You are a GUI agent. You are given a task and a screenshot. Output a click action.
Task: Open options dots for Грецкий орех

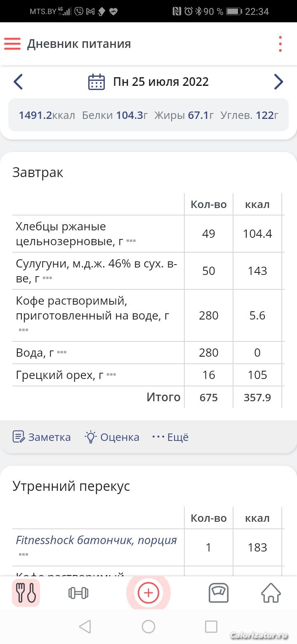tap(111, 374)
